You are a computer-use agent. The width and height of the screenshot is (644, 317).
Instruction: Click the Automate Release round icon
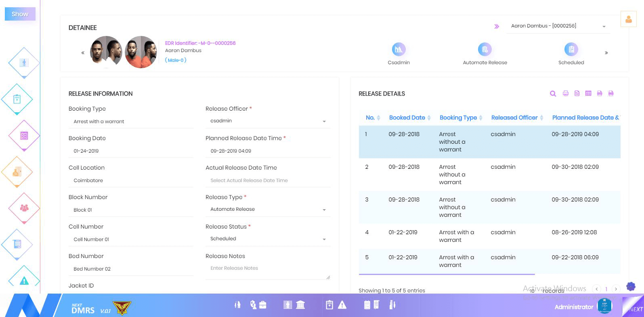(485, 49)
